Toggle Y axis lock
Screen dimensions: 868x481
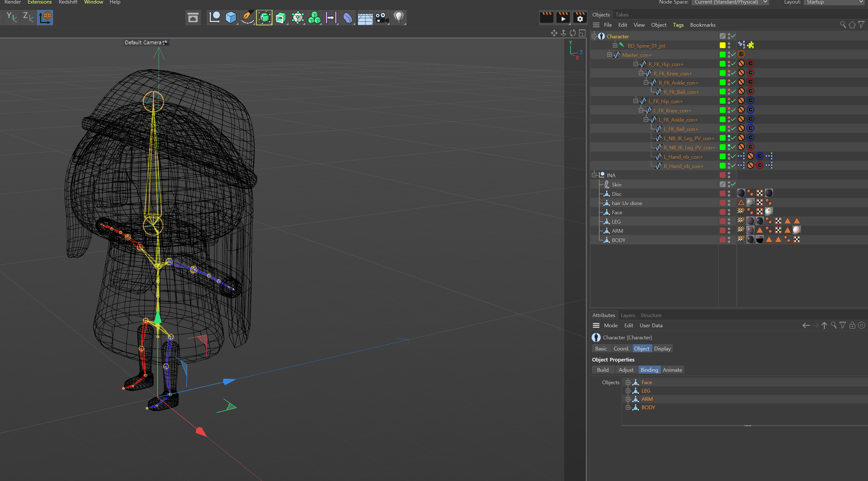pos(12,18)
